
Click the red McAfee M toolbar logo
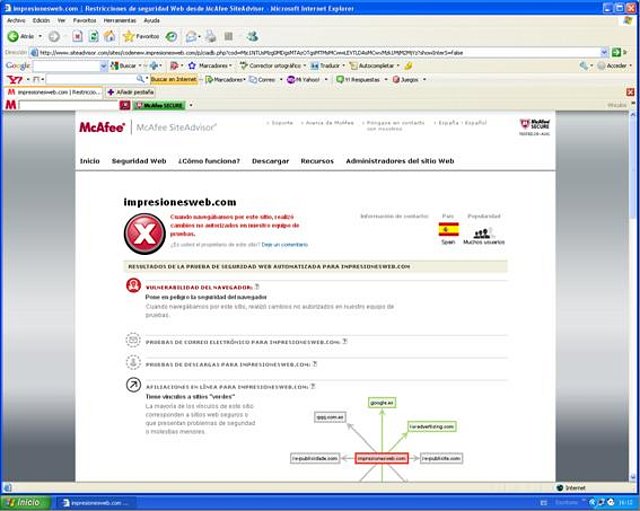(11, 105)
